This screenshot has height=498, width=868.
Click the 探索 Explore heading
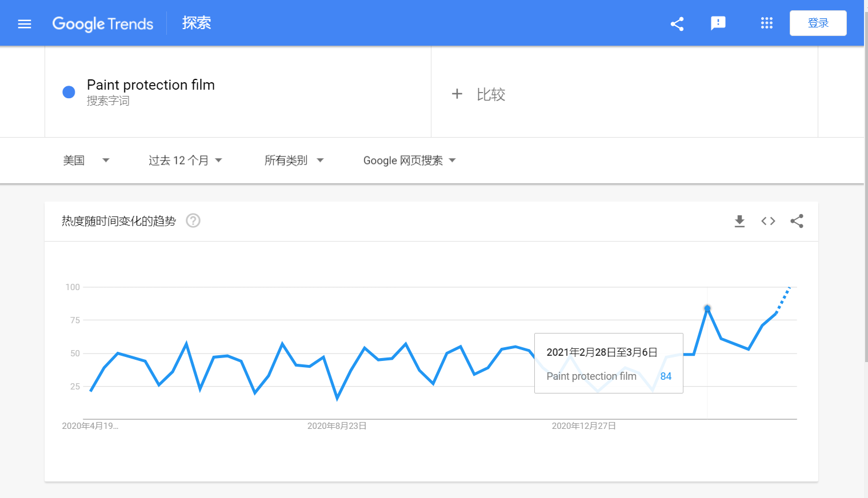(197, 23)
